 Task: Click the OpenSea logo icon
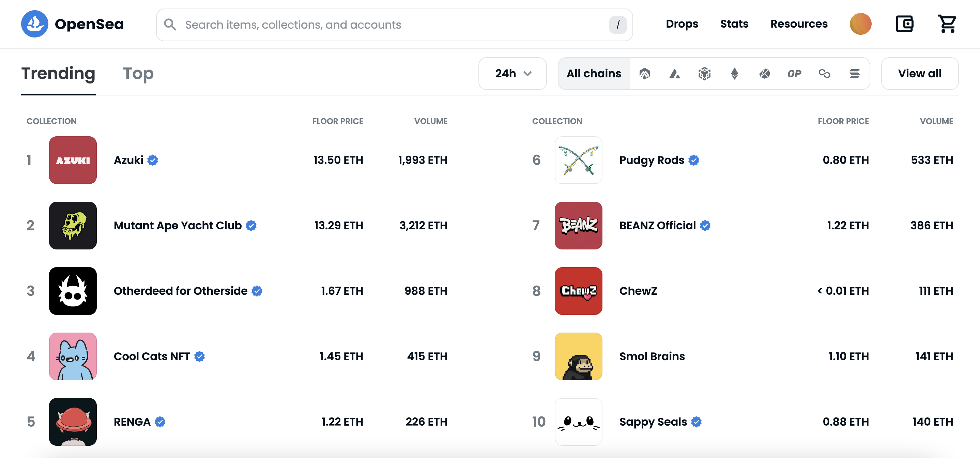34,24
